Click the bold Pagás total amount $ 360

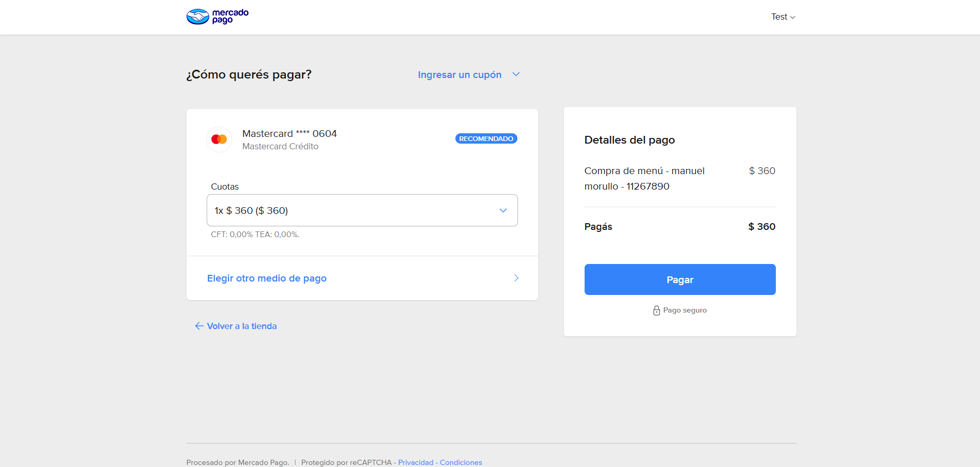click(761, 227)
